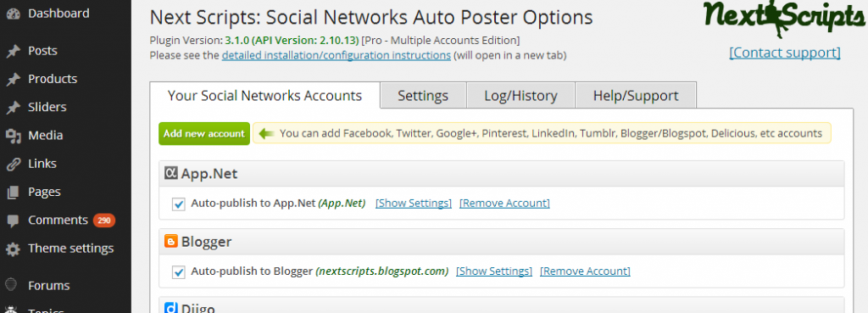Image resolution: width=868 pixels, height=313 pixels.
Task: Click the Blogger section header
Action: coord(502,242)
